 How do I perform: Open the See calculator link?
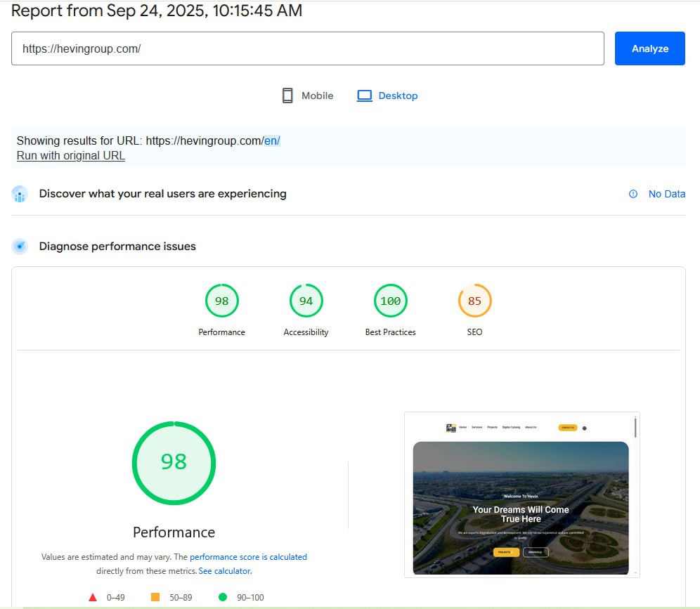(x=225, y=571)
